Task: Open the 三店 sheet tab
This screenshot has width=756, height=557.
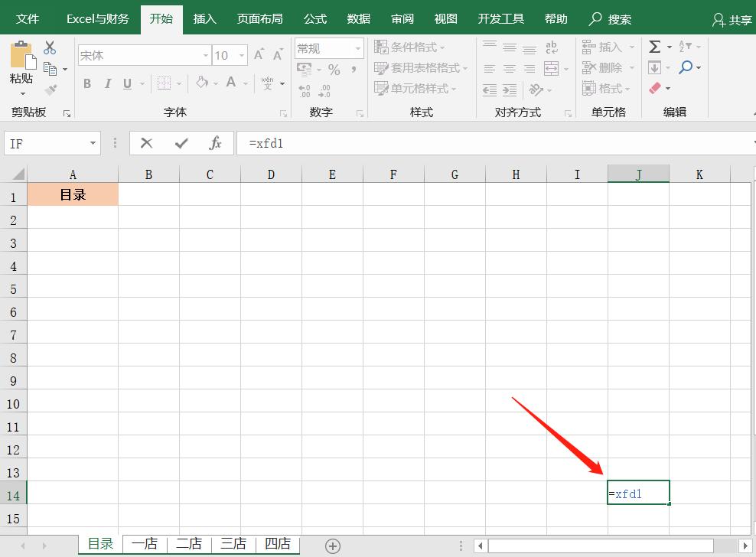Action: [x=233, y=543]
